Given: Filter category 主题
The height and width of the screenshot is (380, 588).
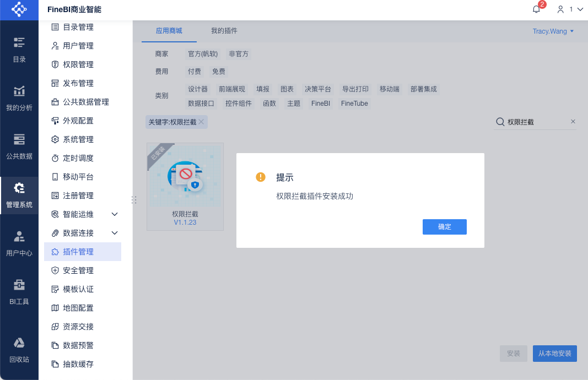Looking at the screenshot, I should 294,104.
